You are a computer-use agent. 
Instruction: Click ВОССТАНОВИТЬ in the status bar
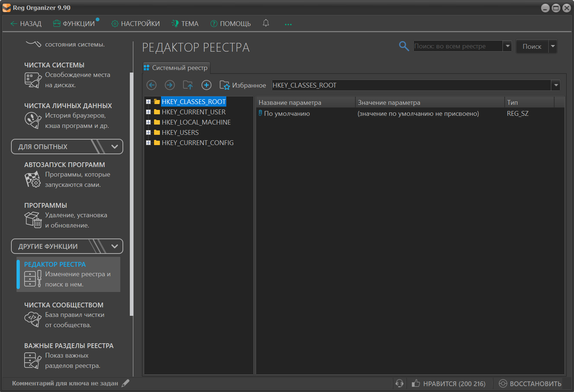click(x=530, y=384)
